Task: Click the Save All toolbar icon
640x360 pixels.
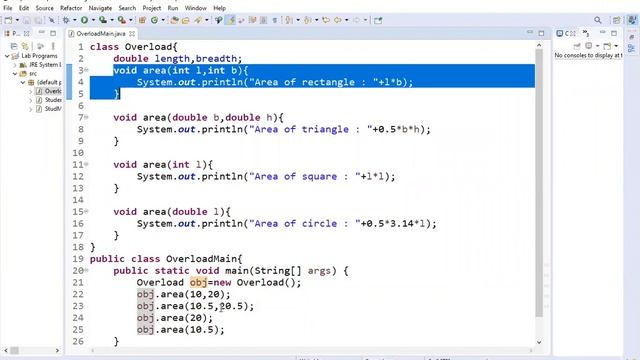Action: click(38, 20)
